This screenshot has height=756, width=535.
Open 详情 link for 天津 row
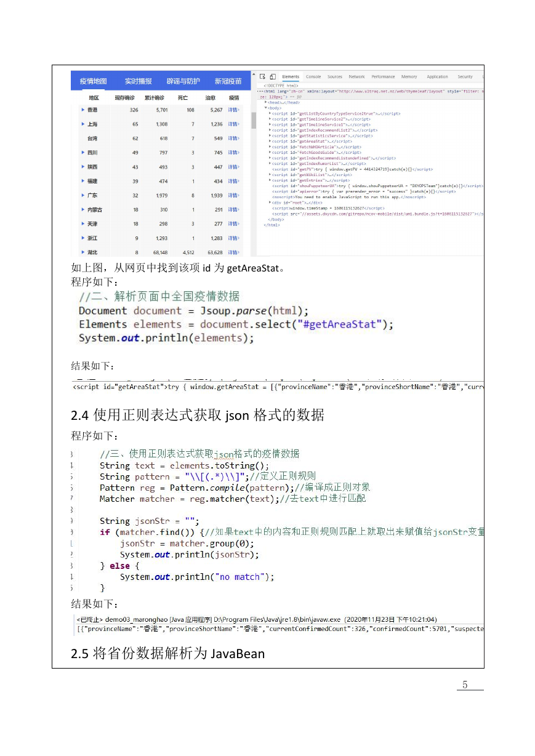(234, 224)
